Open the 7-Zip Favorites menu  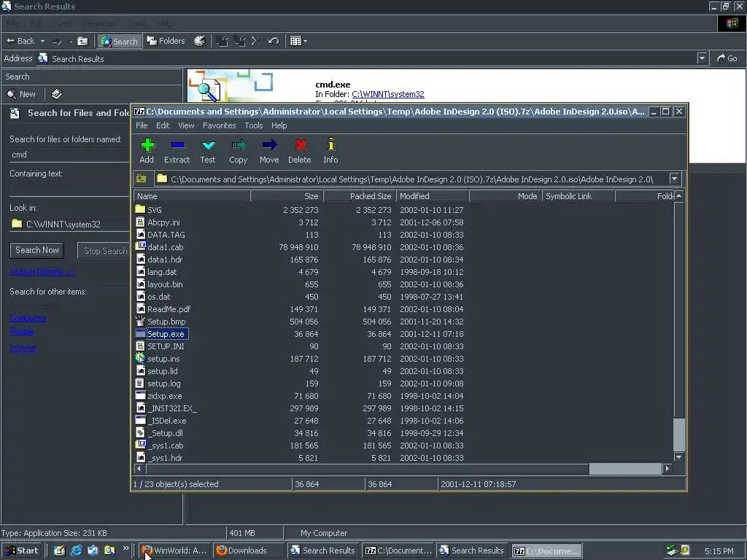pos(219,125)
